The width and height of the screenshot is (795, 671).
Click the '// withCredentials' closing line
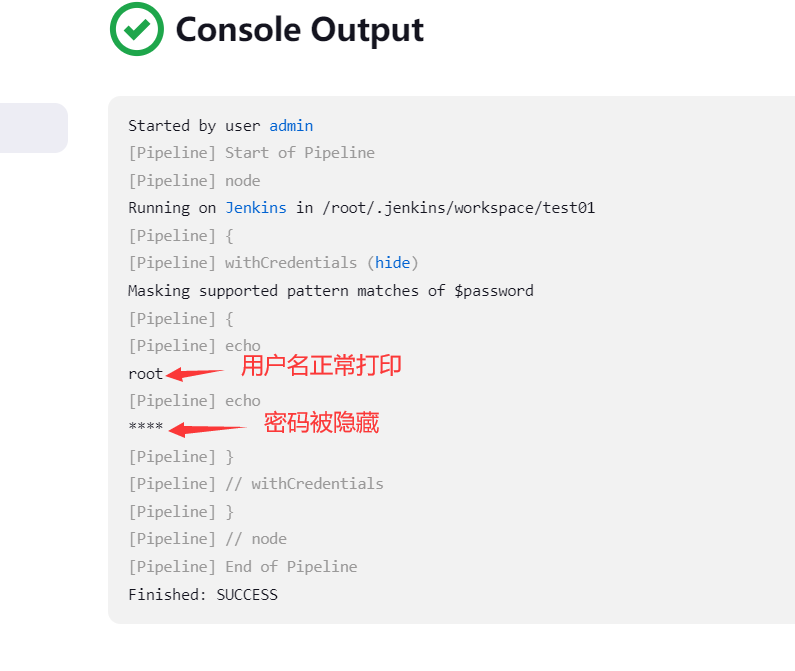256,484
